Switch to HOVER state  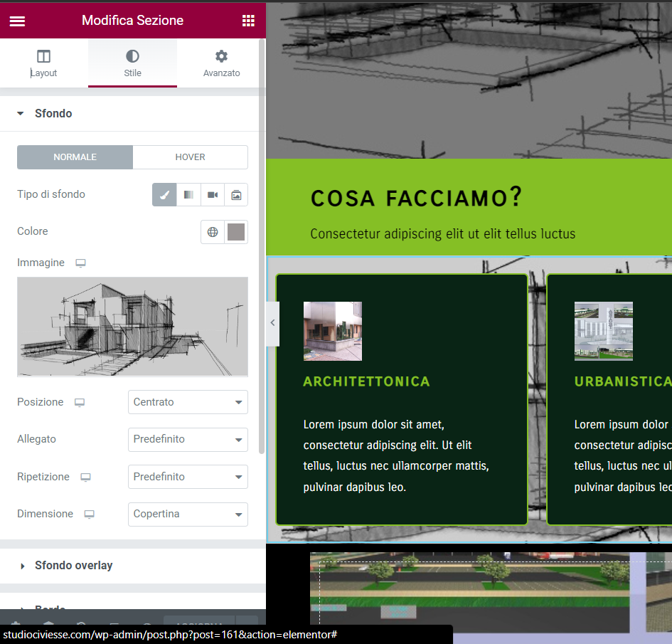pyautogui.click(x=190, y=157)
